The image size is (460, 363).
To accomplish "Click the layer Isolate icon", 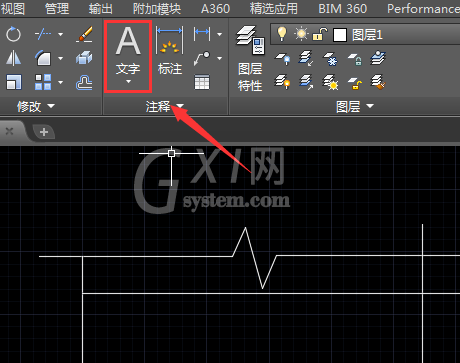I will 306,58.
